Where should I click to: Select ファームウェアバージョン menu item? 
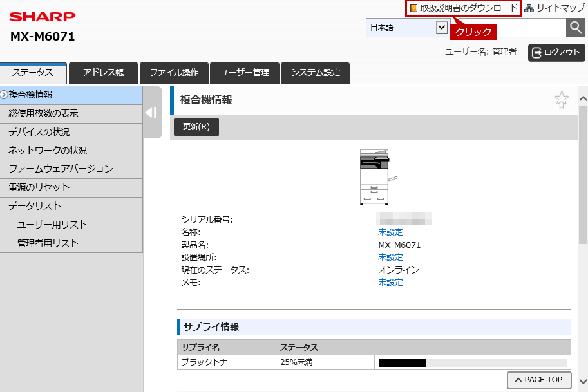tap(71, 169)
